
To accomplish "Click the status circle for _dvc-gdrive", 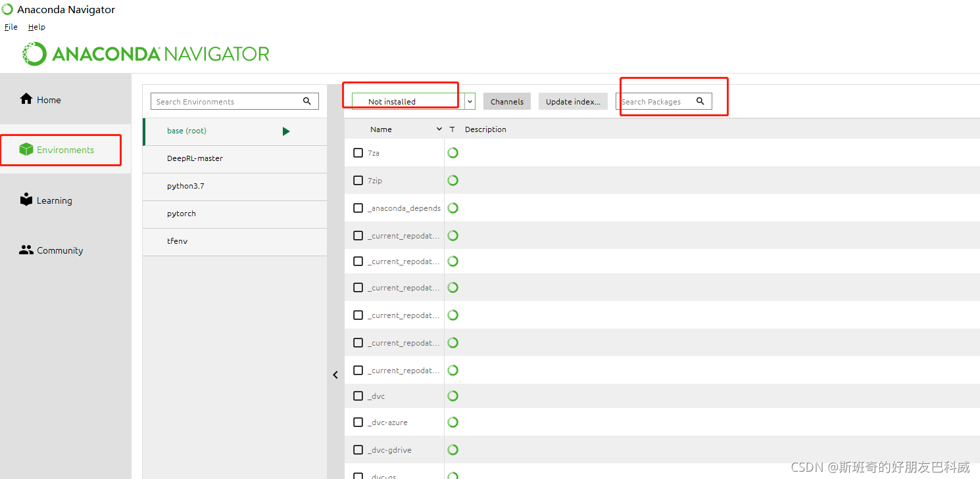I will 453,450.
